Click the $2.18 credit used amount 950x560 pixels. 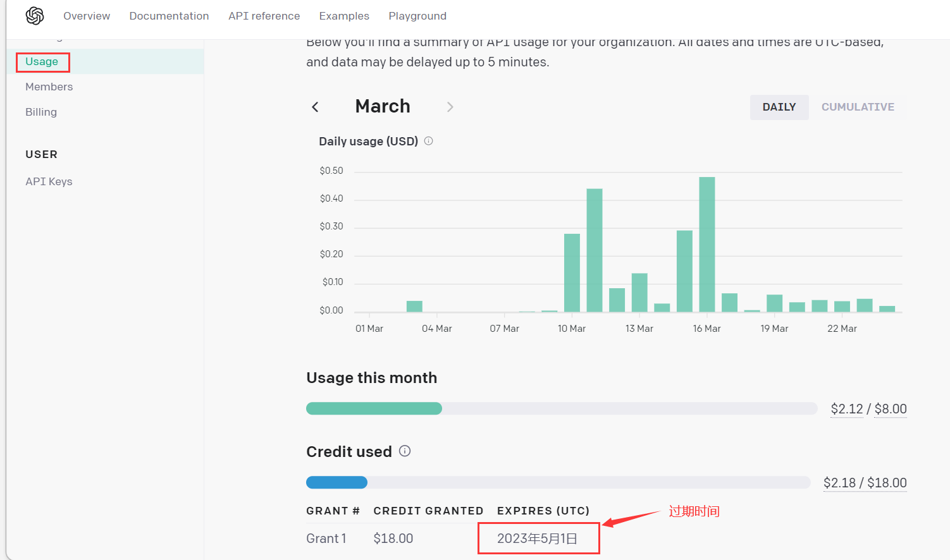click(x=839, y=483)
